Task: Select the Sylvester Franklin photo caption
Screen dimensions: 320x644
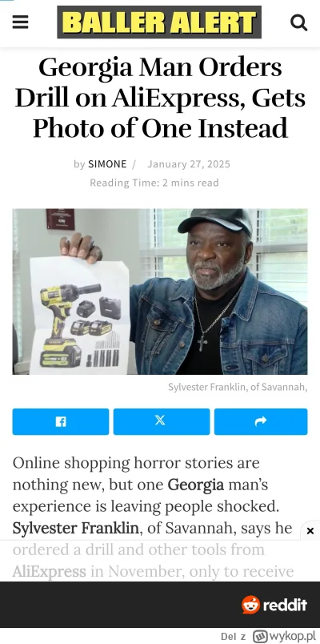Action: coord(238,387)
